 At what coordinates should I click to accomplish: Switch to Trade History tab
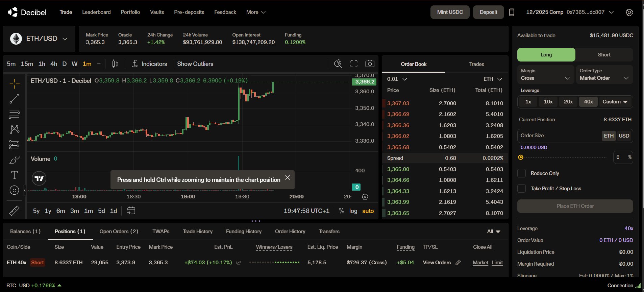(x=198, y=232)
